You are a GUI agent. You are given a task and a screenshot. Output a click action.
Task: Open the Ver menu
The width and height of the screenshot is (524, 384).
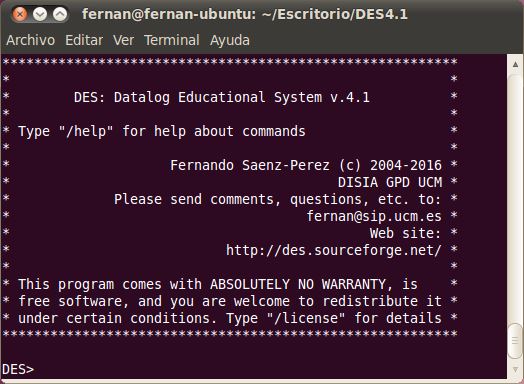tap(123, 40)
